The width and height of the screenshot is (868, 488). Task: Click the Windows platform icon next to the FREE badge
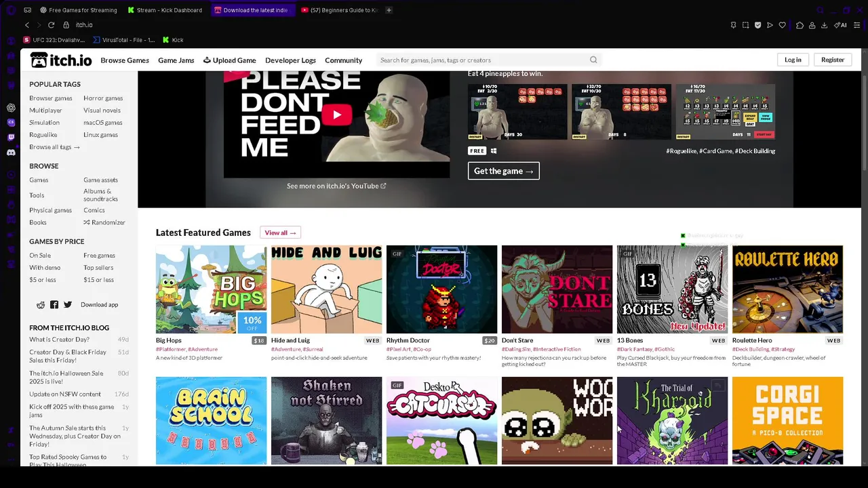494,151
